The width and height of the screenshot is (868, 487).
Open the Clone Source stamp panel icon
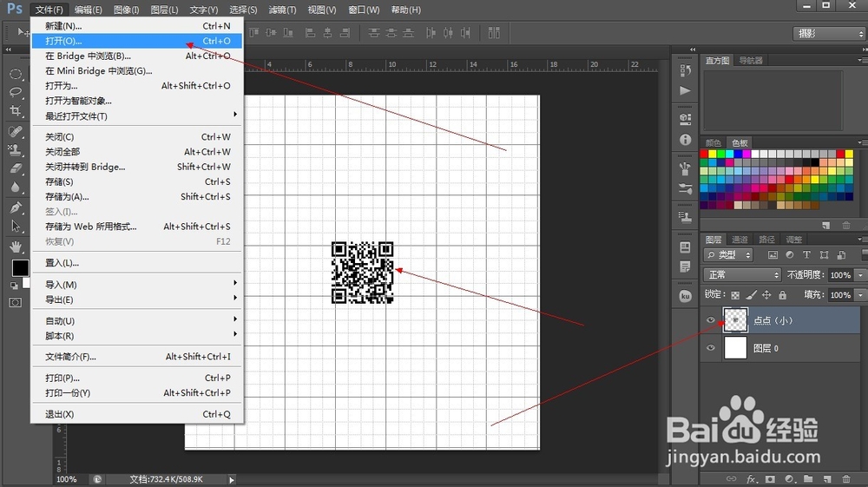686,217
